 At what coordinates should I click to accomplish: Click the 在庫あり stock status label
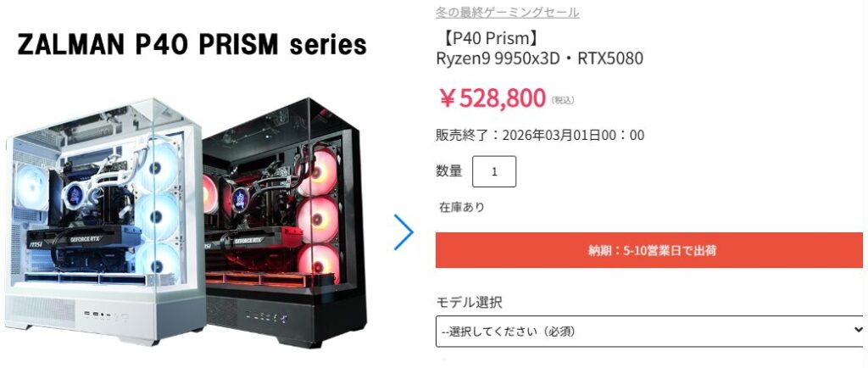(x=462, y=208)
